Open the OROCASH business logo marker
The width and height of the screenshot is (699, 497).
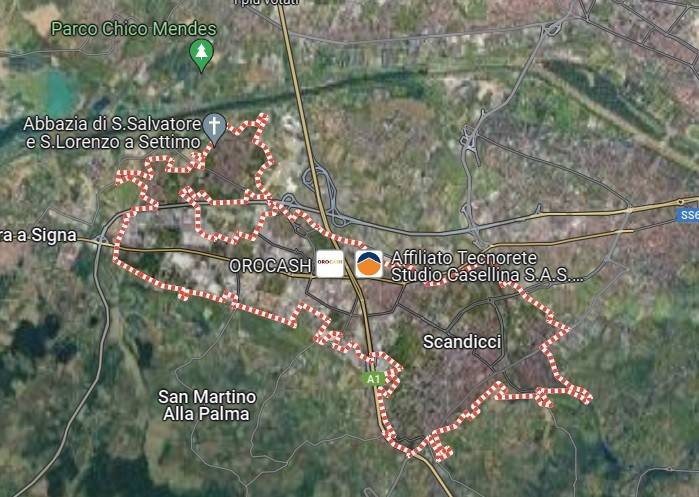330,264
